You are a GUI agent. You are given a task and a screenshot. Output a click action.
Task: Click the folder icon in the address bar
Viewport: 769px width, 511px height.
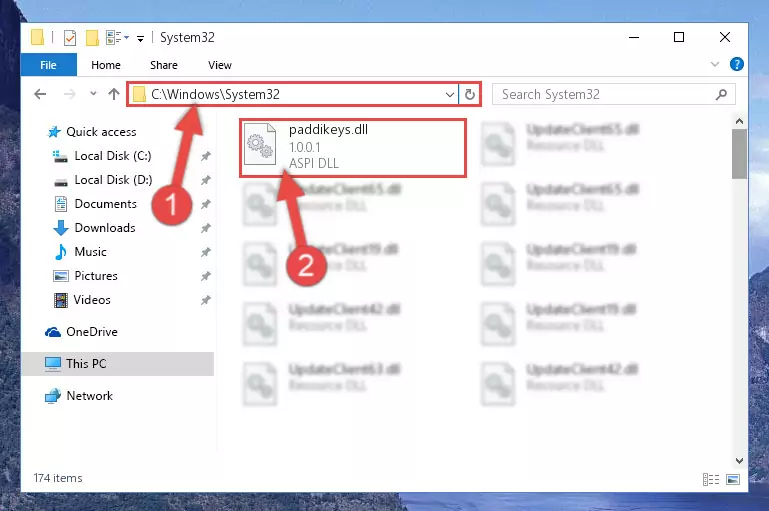point(140,94)
